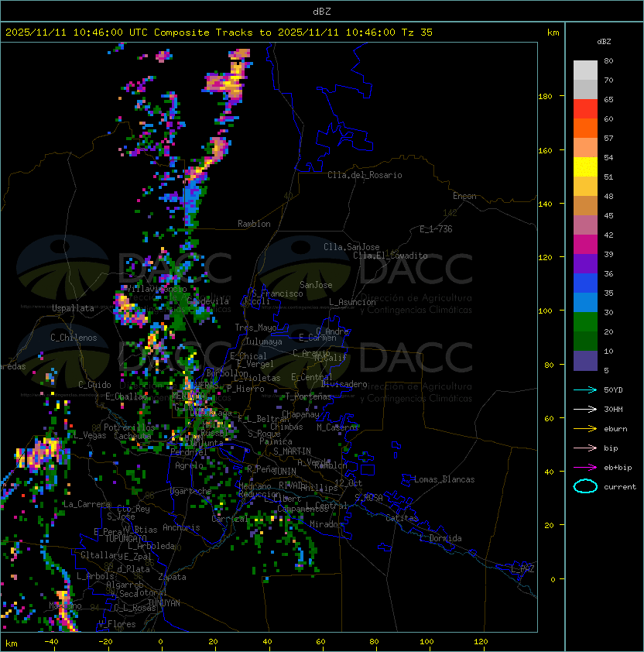
Task: Click the Agrelo place label
Action: 189,465
